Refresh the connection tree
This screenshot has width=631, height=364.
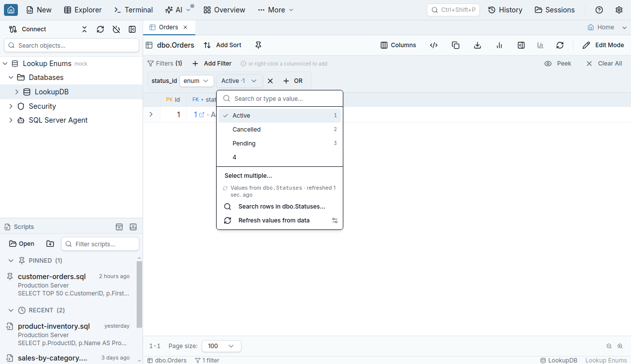point(100,29)
